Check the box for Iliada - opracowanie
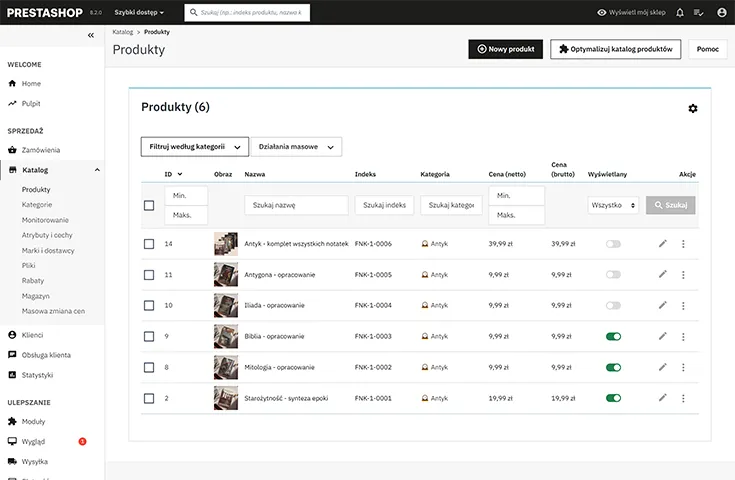The width and height of the screenshot is (735, 480). click(x=149, y=306)
